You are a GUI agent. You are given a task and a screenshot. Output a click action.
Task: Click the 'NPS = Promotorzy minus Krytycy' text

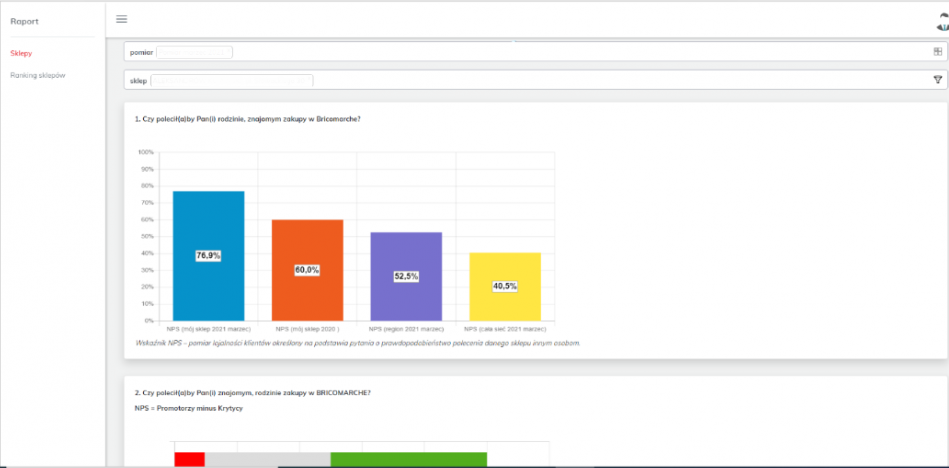point(188,408)
